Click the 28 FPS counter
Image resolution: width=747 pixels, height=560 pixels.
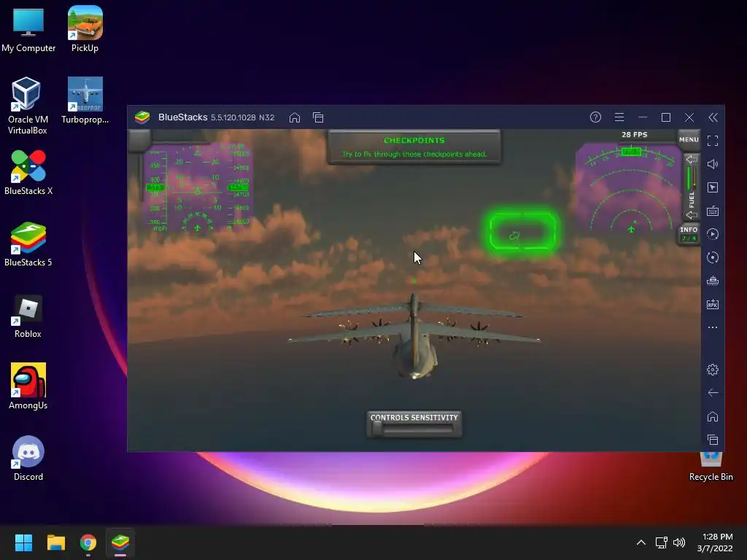click(x=634, y=135)
